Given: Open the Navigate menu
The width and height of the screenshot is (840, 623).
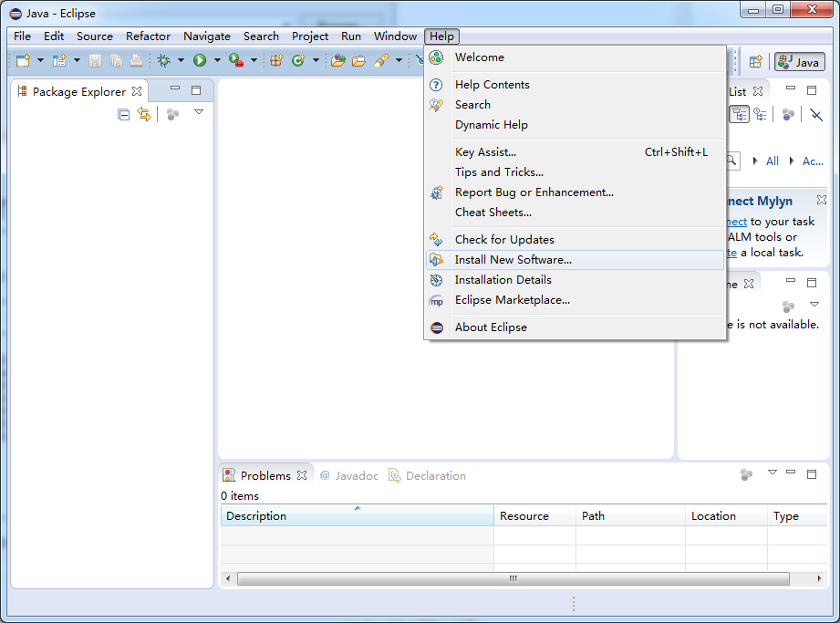Looking at the screenshot, I should coord(207,36).
